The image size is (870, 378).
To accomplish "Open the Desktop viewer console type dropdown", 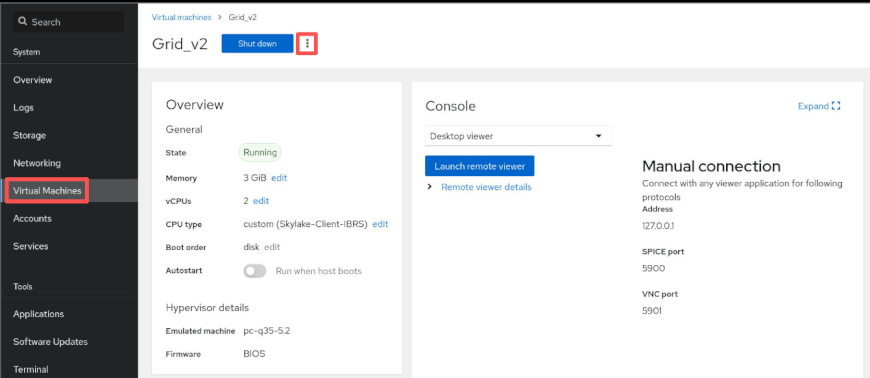I will pyautogui.click(x=518, y=136).
